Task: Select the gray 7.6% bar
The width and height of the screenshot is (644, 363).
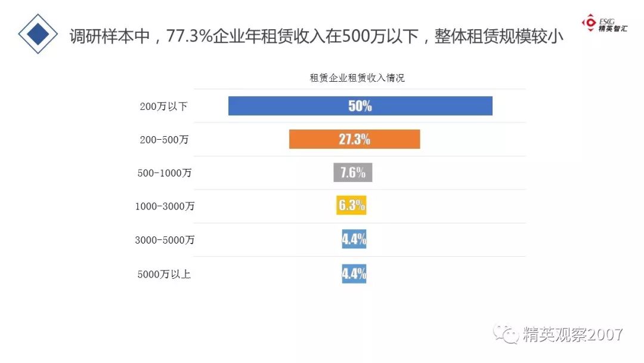Action: coord(353,173)
